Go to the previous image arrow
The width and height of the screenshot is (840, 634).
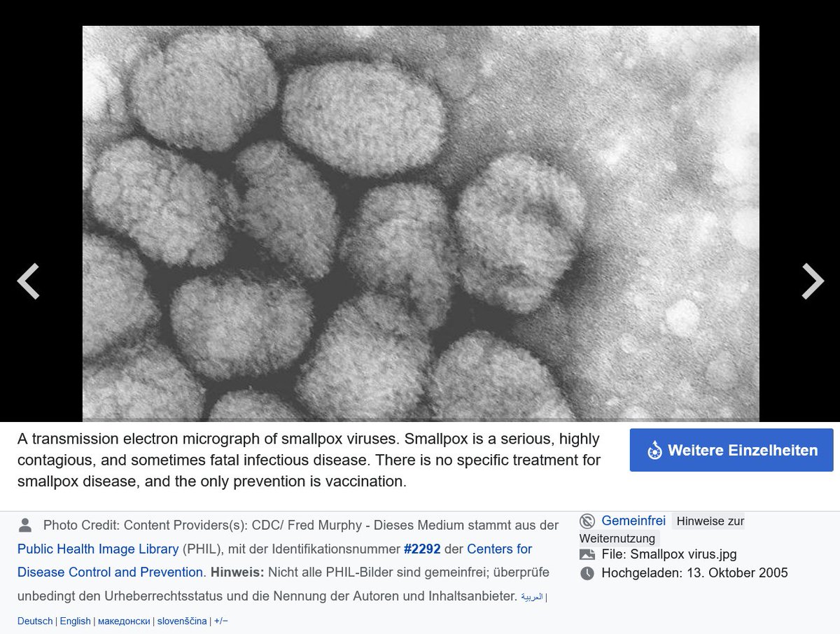coord(28,281)
